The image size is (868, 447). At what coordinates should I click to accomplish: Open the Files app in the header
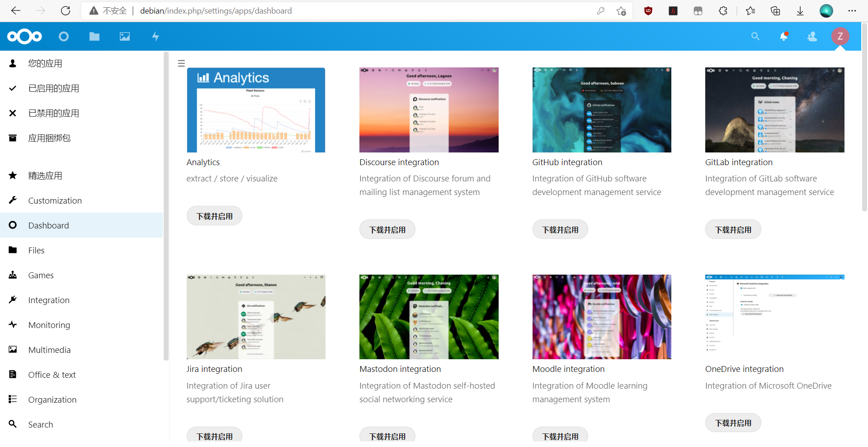94,36
